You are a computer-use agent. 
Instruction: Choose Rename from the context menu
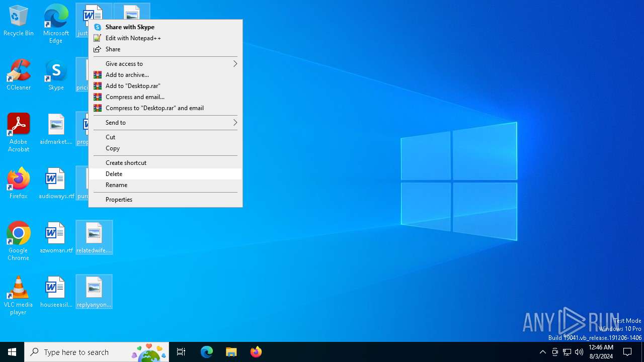tap(166, 185)
